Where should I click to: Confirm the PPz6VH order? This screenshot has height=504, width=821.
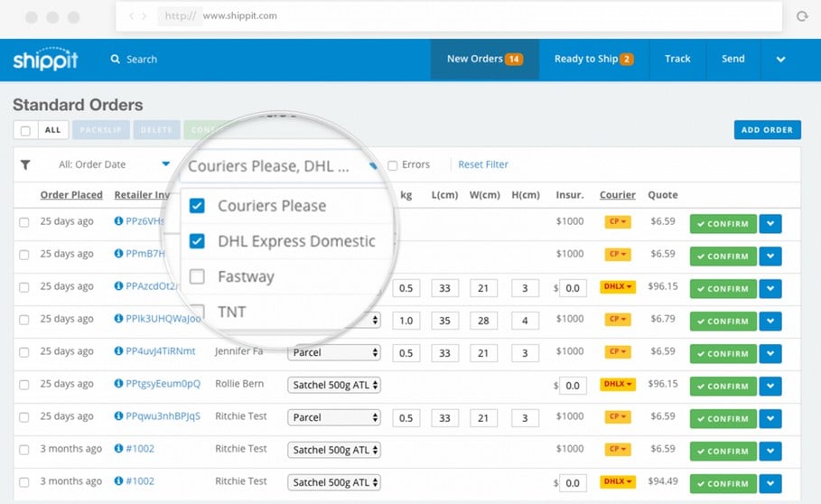pyautogui.click(x=723, y=223)
